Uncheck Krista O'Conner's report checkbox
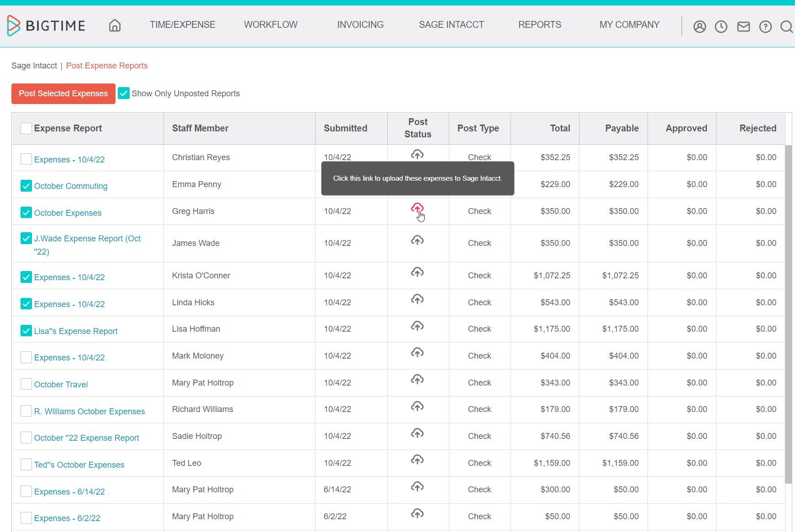The height and width of the screenshot is (532, 795). 26,277
